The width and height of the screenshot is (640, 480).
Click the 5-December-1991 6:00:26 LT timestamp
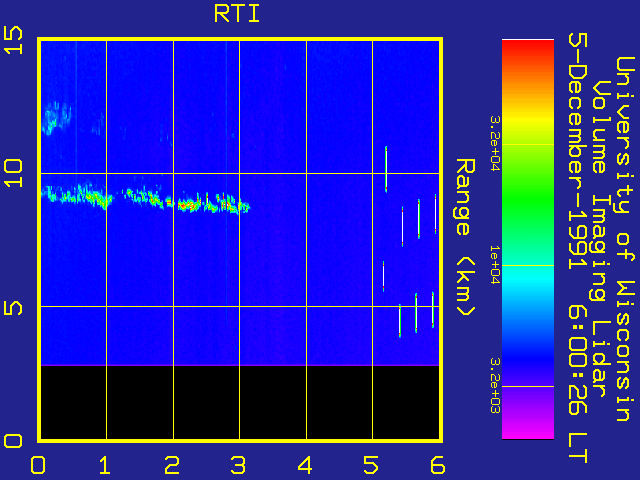(x=578, y=248)
